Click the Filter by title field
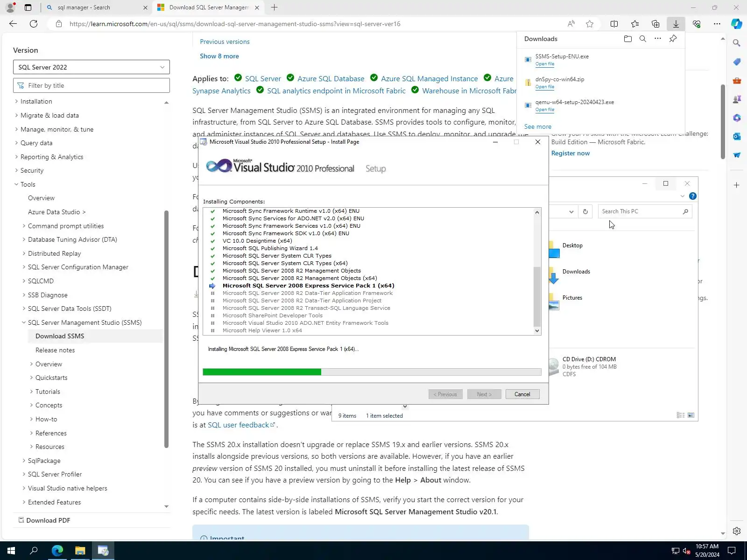Screen dimensions: 747x560 click(92, 85)
